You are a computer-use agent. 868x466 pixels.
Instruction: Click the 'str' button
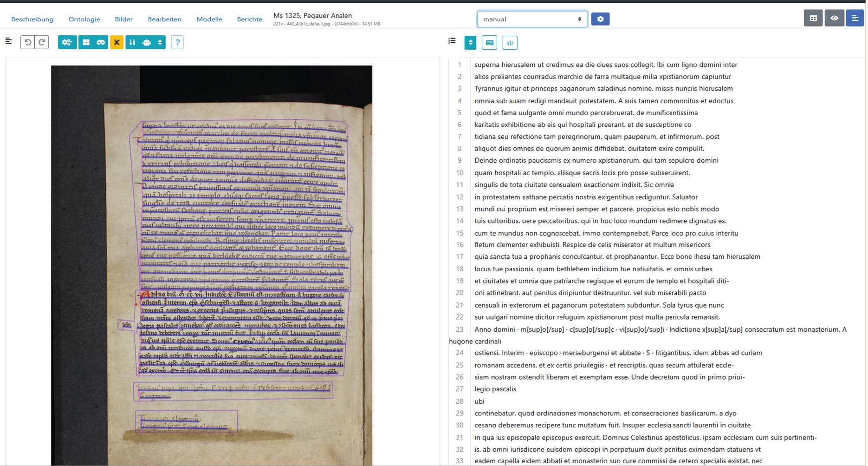(x=510, y=43)
